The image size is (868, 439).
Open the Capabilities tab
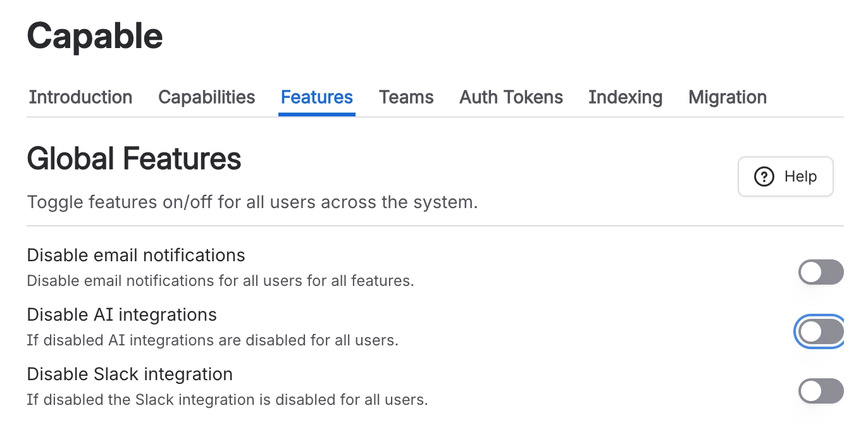click(206, 97)
